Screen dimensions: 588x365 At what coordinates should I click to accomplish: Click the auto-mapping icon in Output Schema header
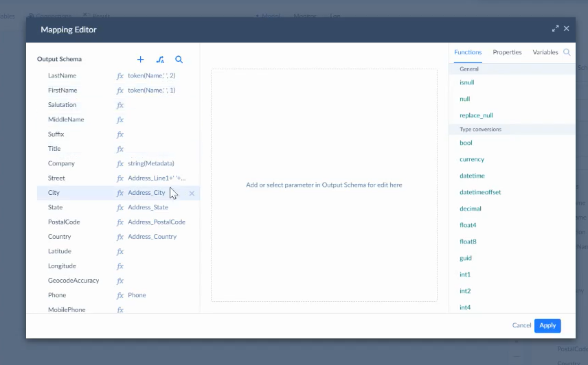tap(160, 60)
